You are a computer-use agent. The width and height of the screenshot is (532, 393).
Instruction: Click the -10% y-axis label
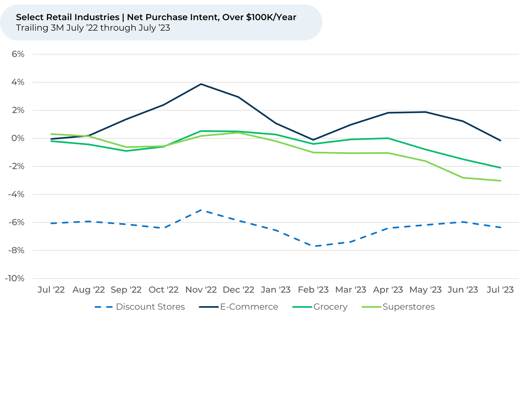coord(15,278)
